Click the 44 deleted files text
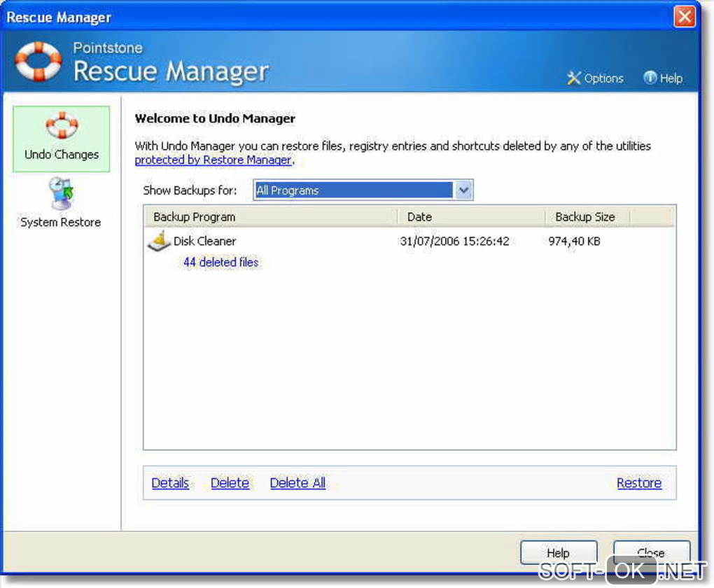Screen dimensions: 714x588 click(x=220, y=262)
